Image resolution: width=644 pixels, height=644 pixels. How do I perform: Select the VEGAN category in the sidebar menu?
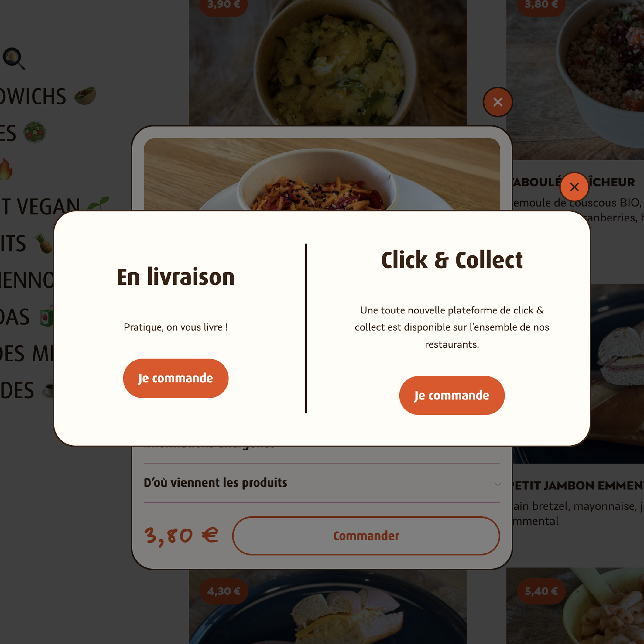(x=40, y=206)
